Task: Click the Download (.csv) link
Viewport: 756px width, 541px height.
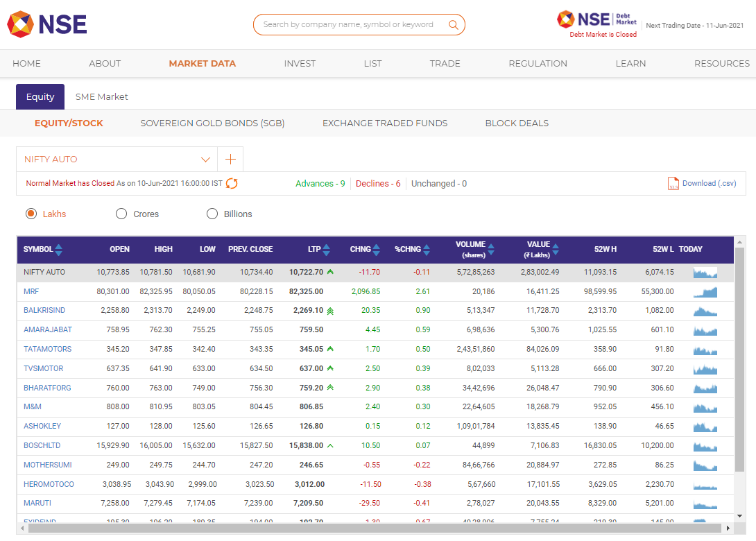Action: click(710, 183)
